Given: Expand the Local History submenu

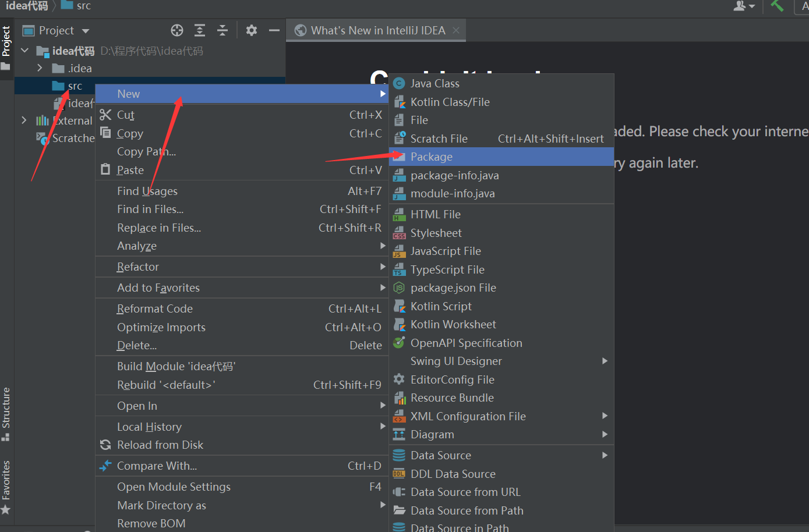Looking at the screenshot, I should [383, 427].
